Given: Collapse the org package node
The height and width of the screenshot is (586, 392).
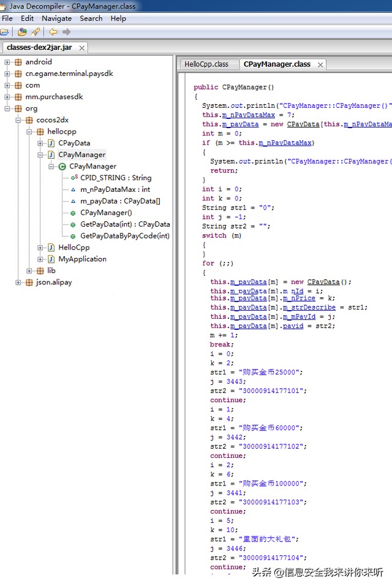Looking at the screenshot, I should (x=7, y=108).
